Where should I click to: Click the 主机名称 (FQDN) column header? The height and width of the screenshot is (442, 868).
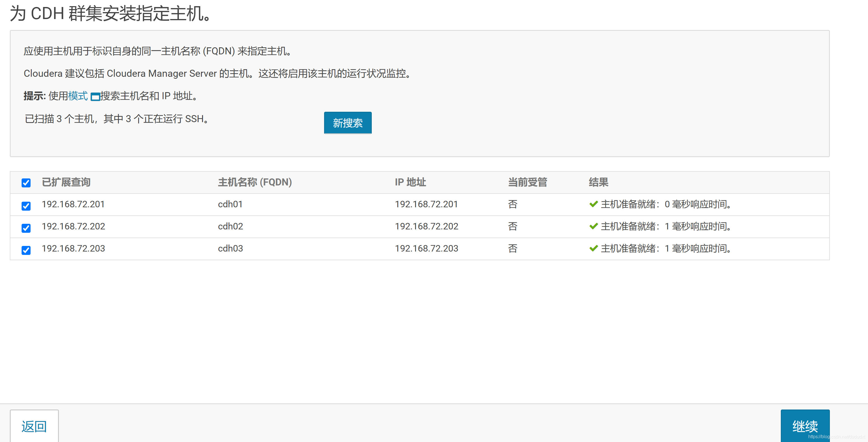click(x=255, y=182)
